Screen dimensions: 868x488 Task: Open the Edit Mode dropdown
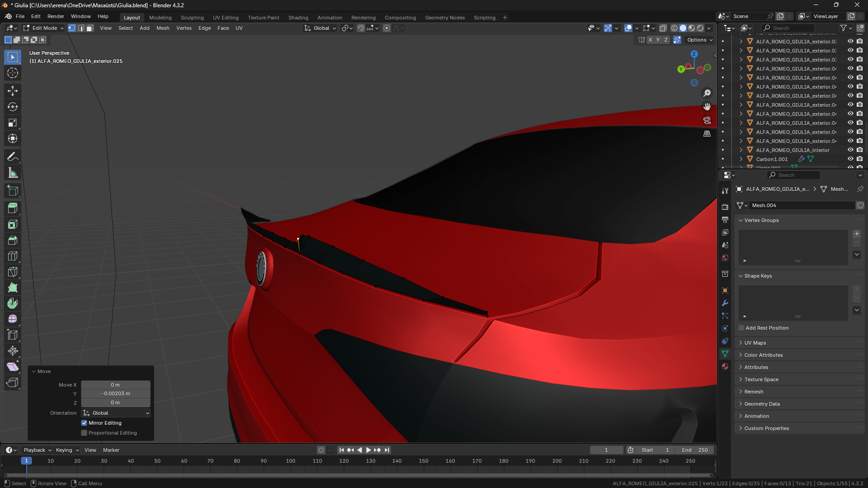44,28
